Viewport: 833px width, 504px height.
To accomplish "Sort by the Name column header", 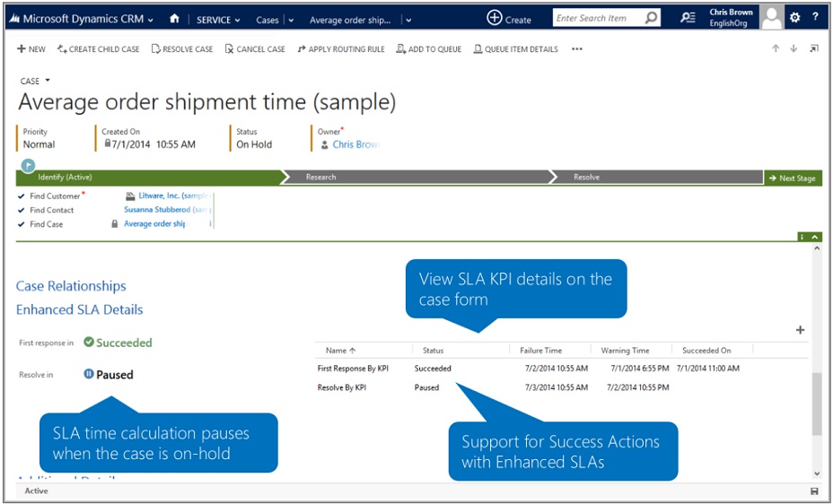I will click(x=340, y=350).
